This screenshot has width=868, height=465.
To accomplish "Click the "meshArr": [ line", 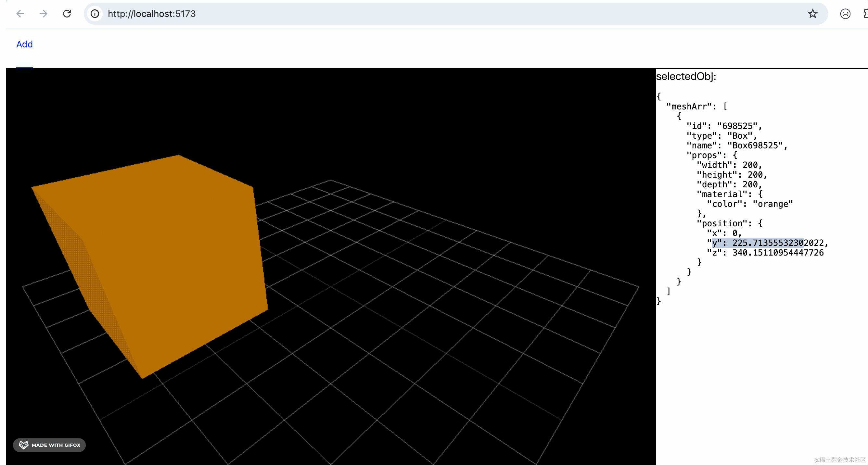I will 696,107.
